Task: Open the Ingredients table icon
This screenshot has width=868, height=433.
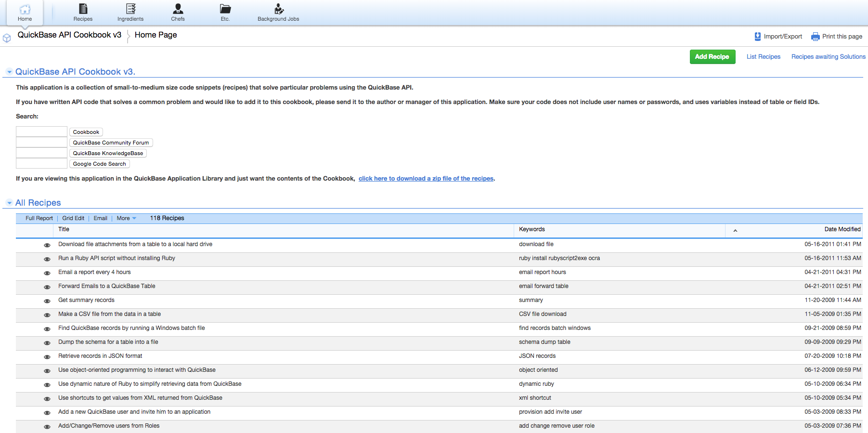Action: (x=130, y=9)
